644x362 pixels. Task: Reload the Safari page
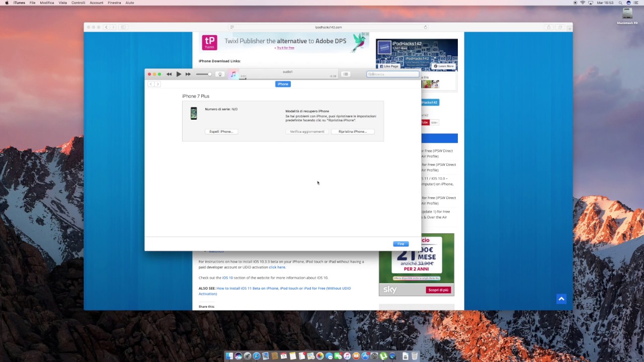click(x=425, y=27)
